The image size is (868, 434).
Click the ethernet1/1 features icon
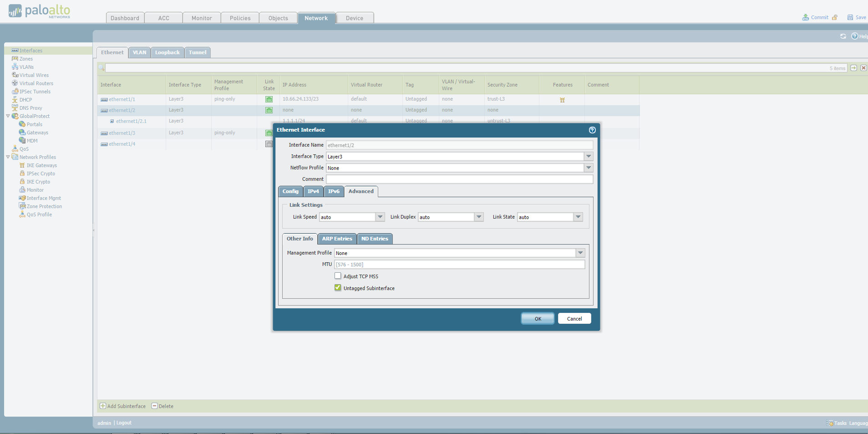tap(562, 100)
